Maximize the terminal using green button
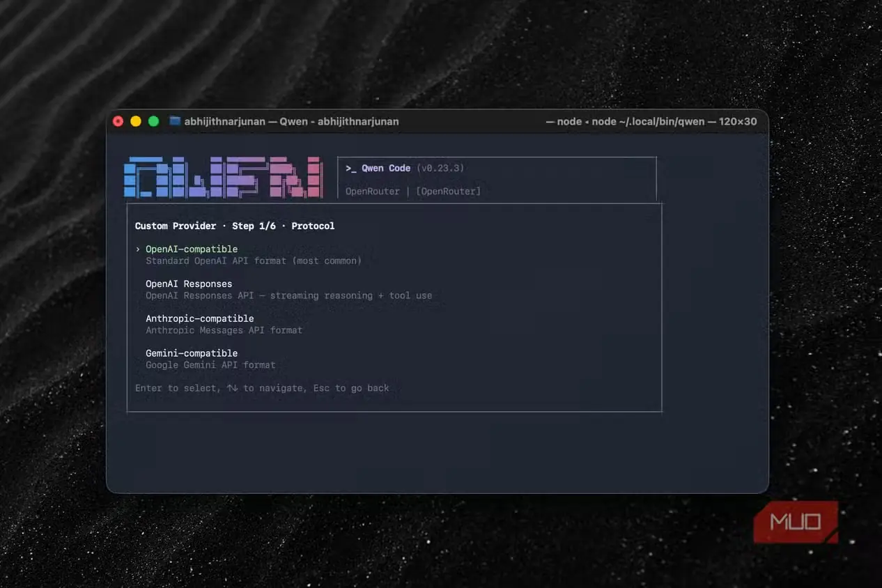882x588 pixels. (x=153, y=121)
